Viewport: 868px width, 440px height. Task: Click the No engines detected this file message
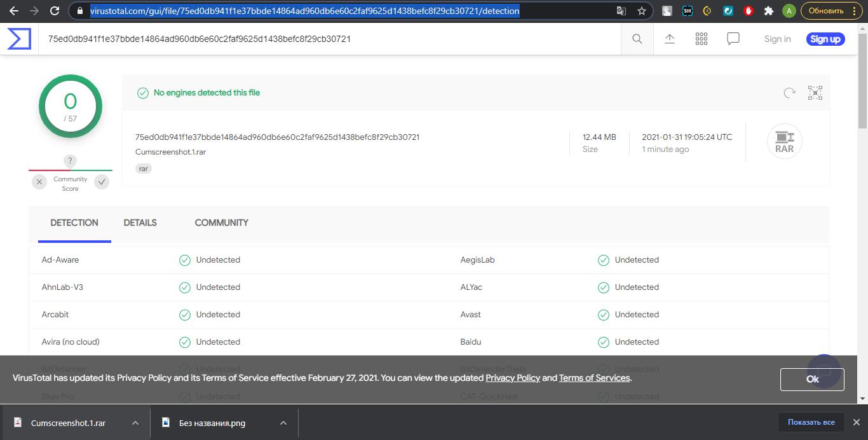click(x=207, y=93)
